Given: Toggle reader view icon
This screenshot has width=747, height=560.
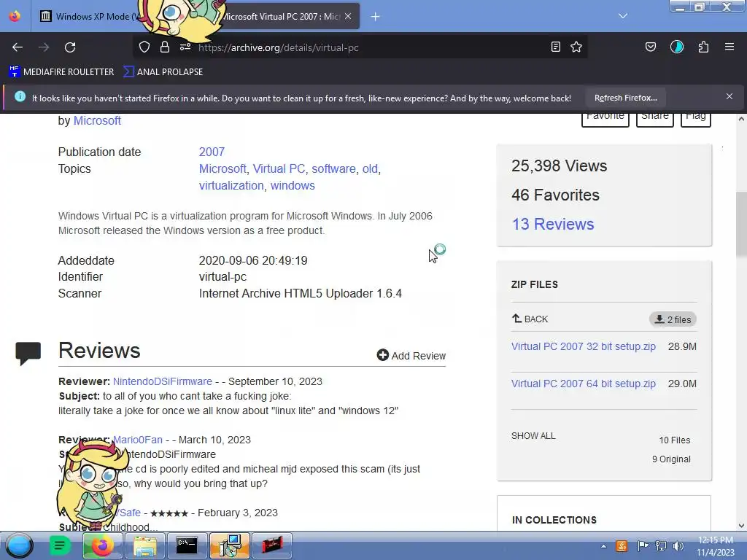Looking at the screenshot, I should 555,47.
